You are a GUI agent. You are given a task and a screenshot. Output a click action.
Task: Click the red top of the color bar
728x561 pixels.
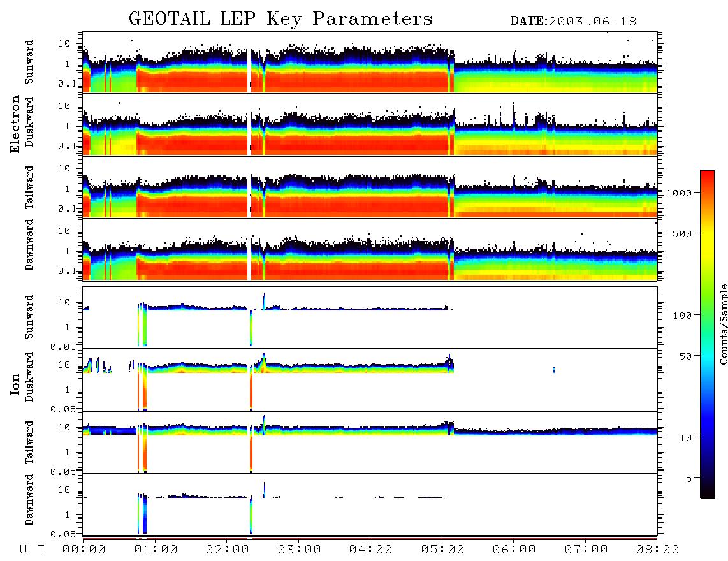pos(708,175)
